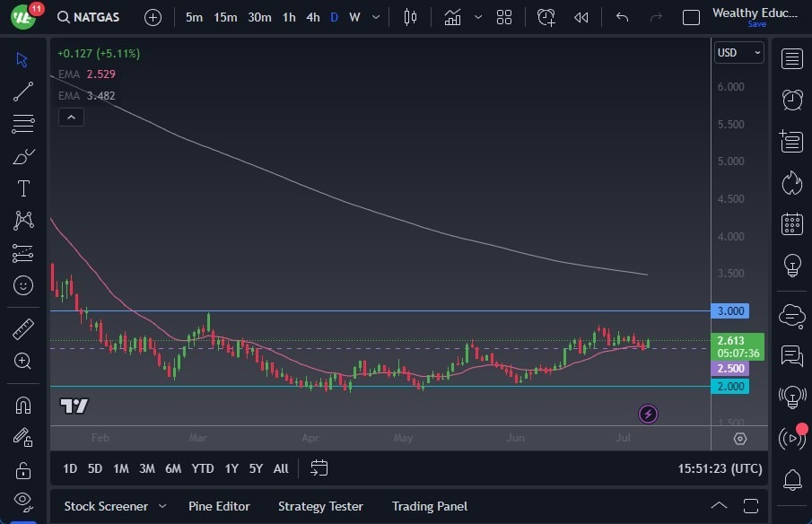Image resolution: width=812 pixels, height=524 pixels.
Task: Open the Fibonacci and gann tools
Action: (22, 124)
